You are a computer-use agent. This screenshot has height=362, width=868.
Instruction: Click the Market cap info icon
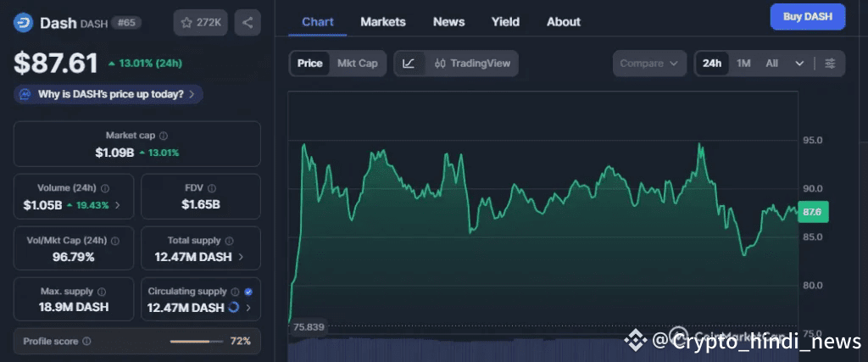[164, 136]
